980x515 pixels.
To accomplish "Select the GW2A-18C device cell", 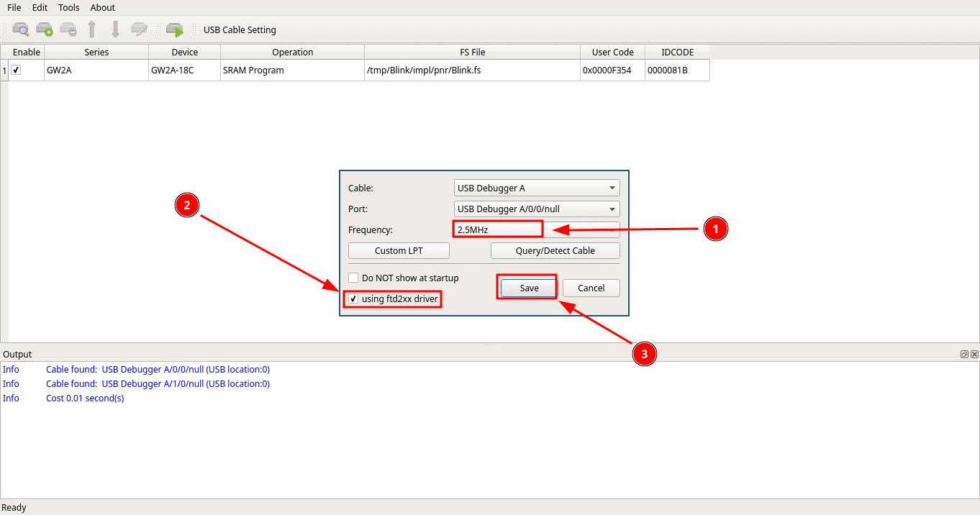I will [184, 70].
